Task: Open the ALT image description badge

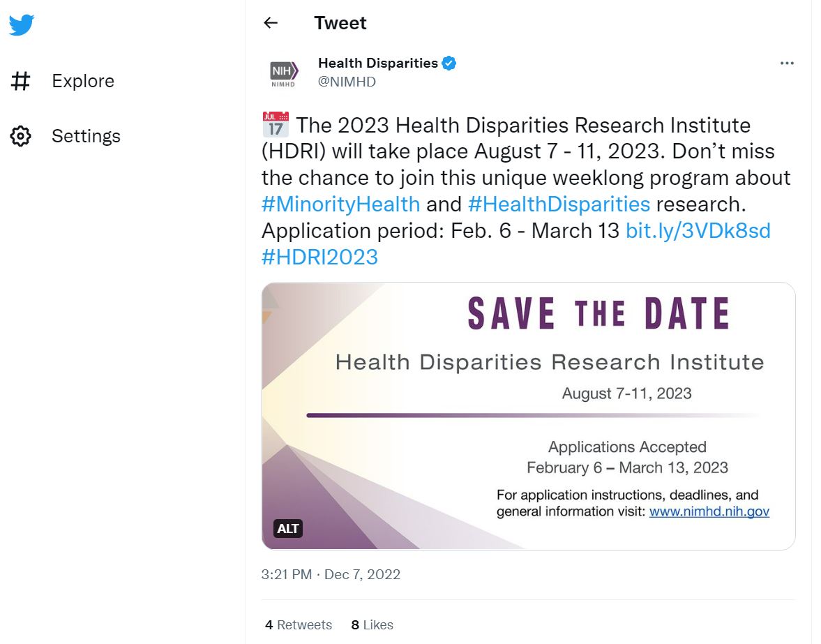Action: [288, 528]
